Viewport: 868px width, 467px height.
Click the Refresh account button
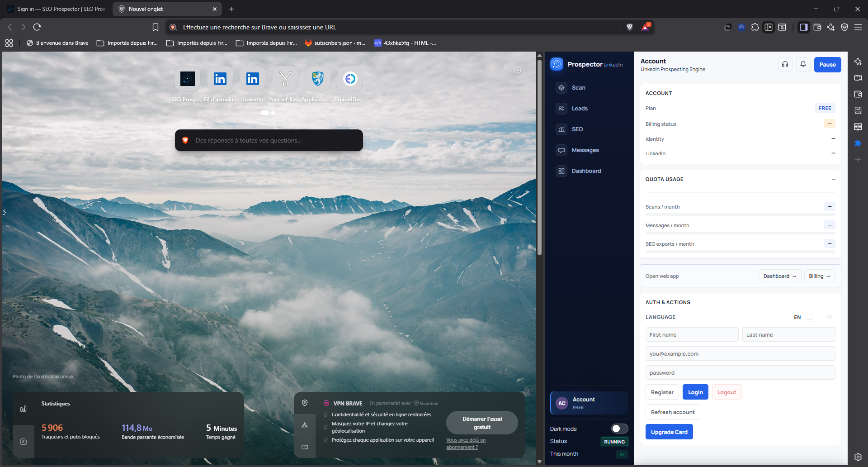(x=672, y=412)
